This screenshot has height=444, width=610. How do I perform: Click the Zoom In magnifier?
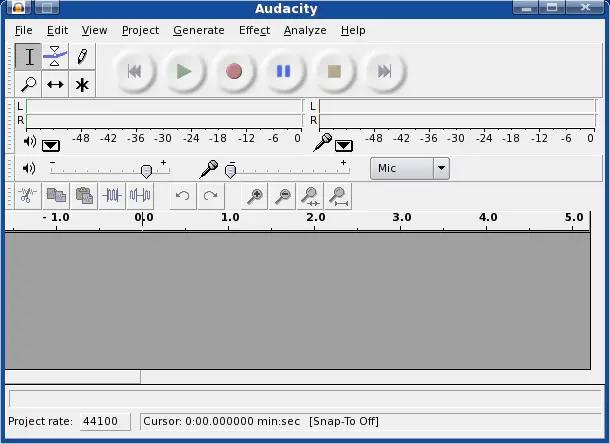(256, 196)
